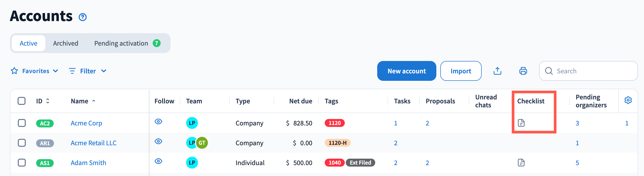644x176 pixels.
Task: Select the Adam Smith row checkbox
Action: pos(22,163)
